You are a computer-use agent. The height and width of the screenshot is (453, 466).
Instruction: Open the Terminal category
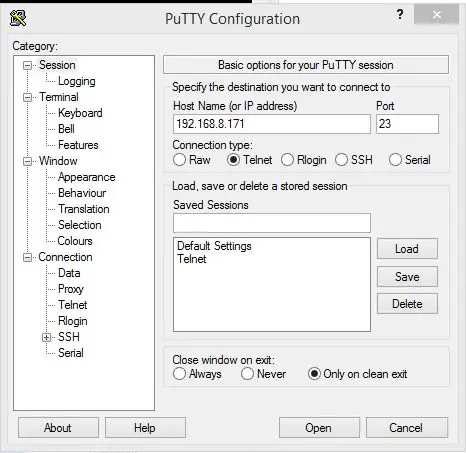tap(59, 97)
